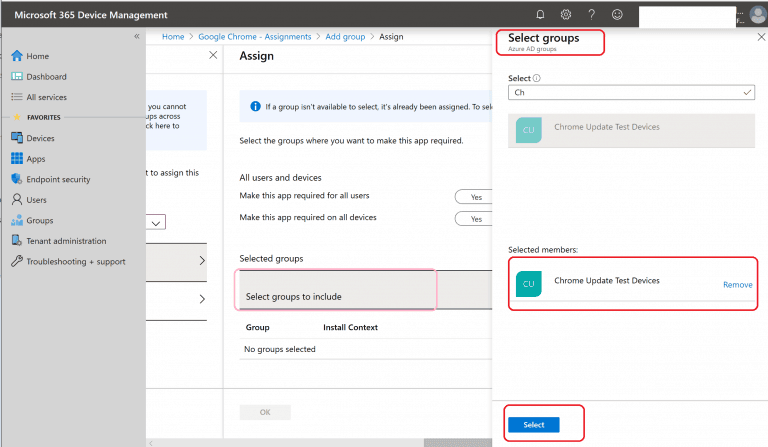This screenshot has width=768, height=447.
Task: Click the FAVORITES heading in sidebar
Action: [44, 118]
